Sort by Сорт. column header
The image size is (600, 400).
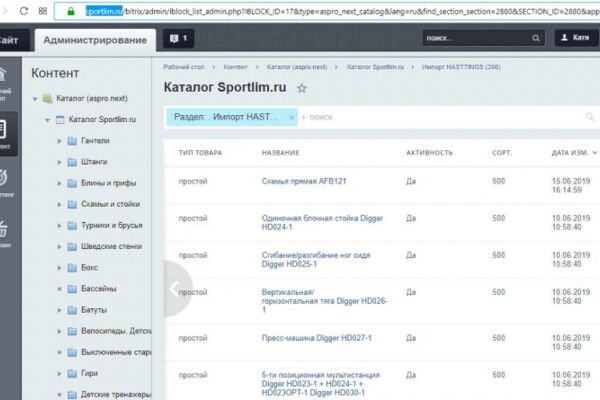click(502, 153)
